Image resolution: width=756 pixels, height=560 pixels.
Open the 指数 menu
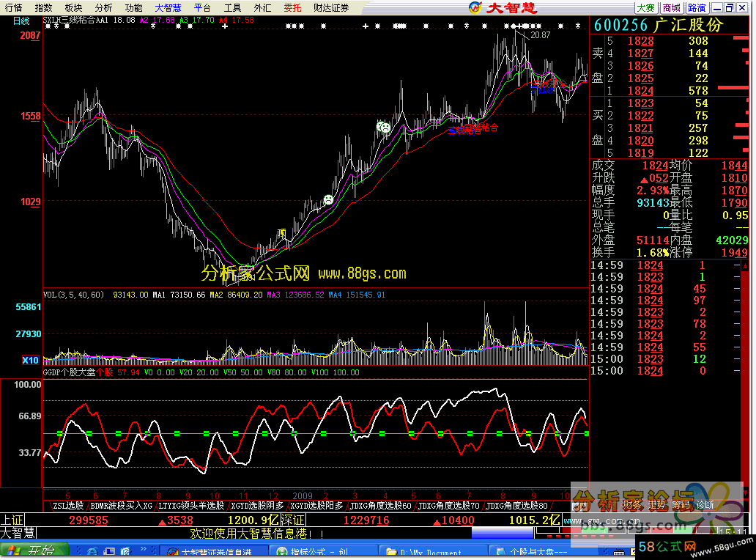[x=43, y=8]
